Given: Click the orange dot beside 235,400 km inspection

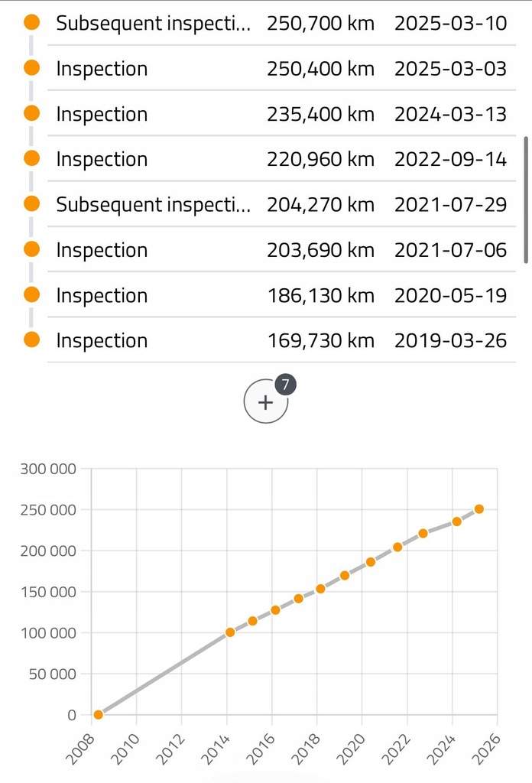Looking at the screenshot, I should [x=32, y=113].
